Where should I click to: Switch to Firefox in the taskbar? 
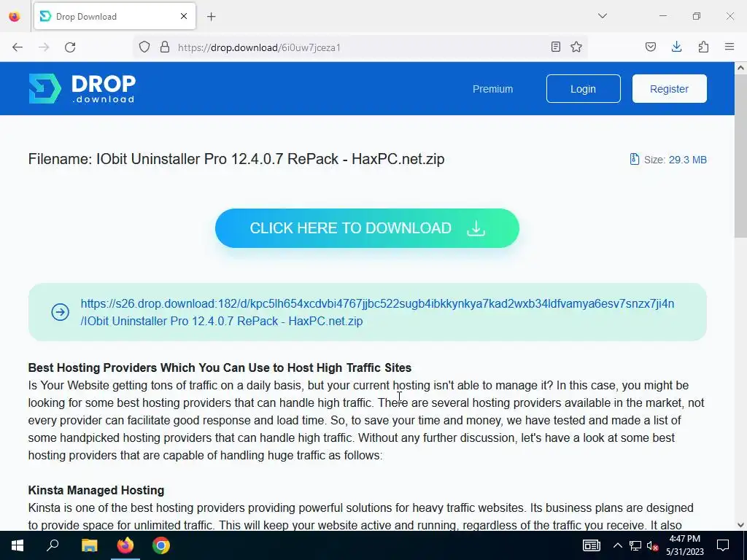tap(125, 545)
